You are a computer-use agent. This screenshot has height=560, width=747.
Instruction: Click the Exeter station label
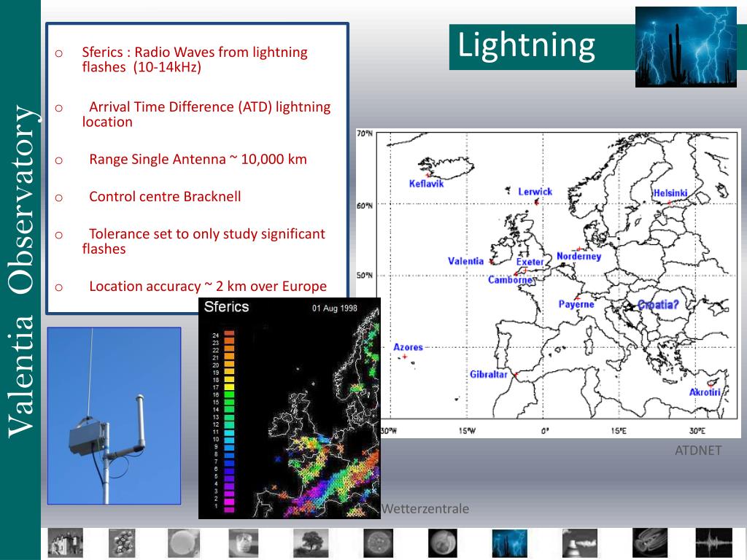click(530, 262)
